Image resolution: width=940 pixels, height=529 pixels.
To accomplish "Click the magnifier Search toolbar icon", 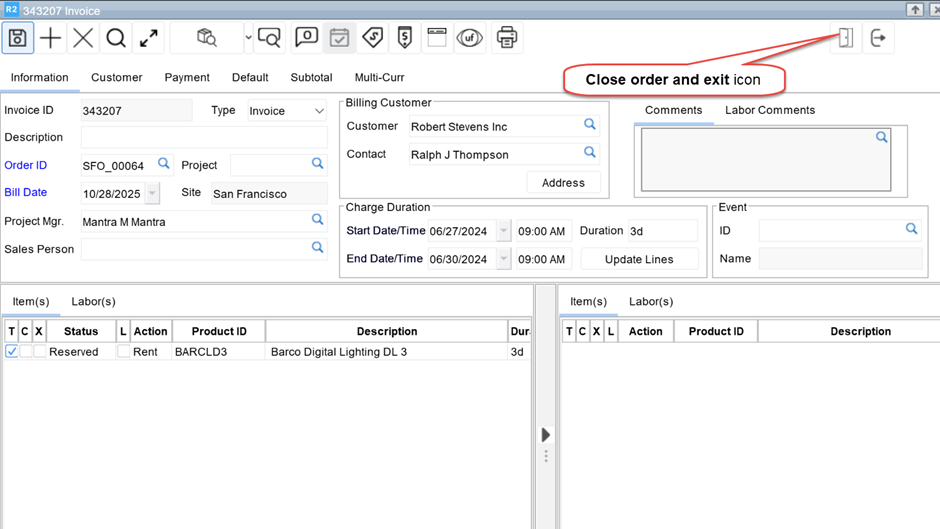I will (116, 38).
